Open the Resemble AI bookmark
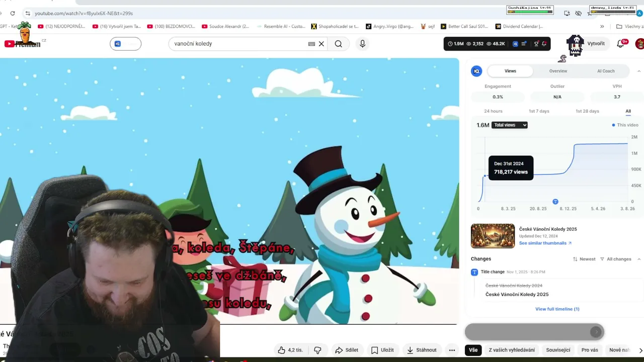The height and width of the screenshot is (362, 644). [281, 26]
